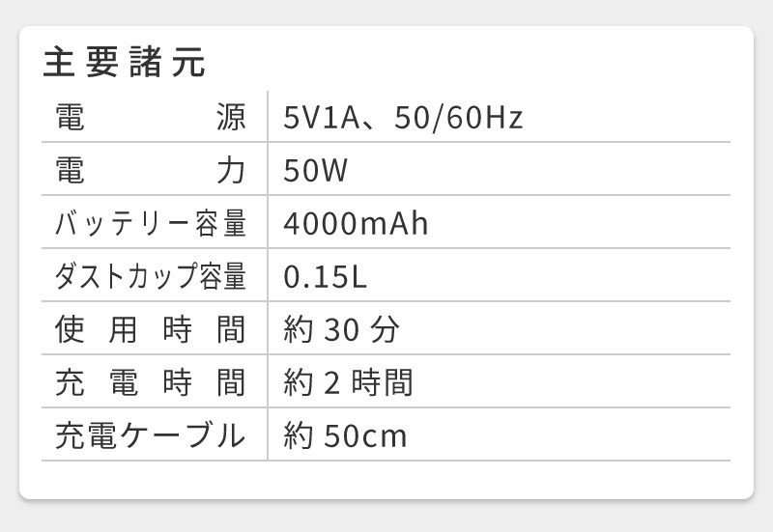The image size is (773, 532).
Task: Select the 約 30 分 usage time value
Action: click(x=341, y=330)
